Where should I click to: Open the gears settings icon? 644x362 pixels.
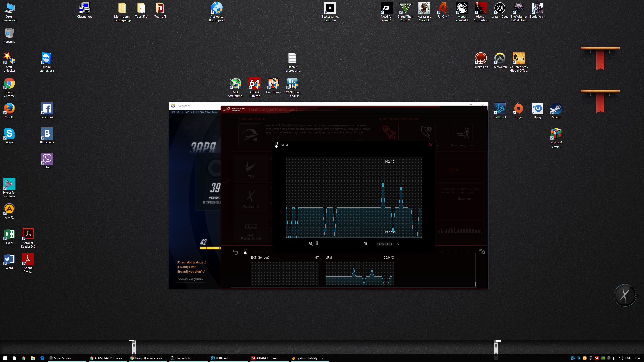(482, 251)
